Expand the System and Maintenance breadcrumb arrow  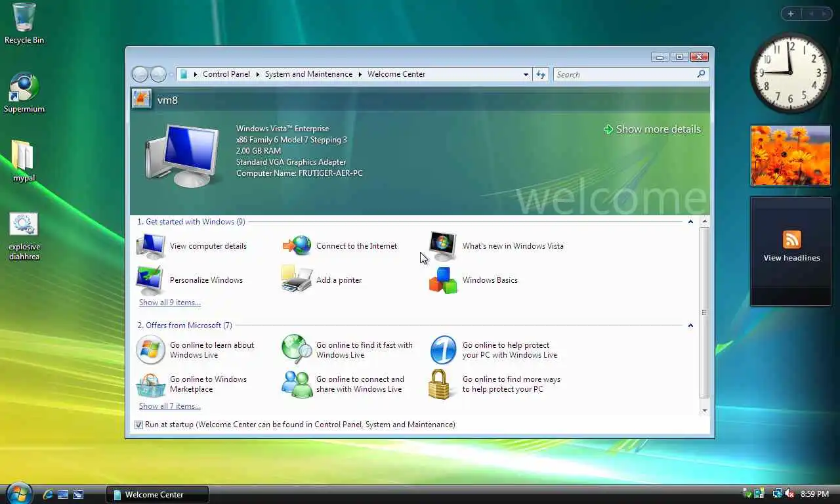pos(360,74)
